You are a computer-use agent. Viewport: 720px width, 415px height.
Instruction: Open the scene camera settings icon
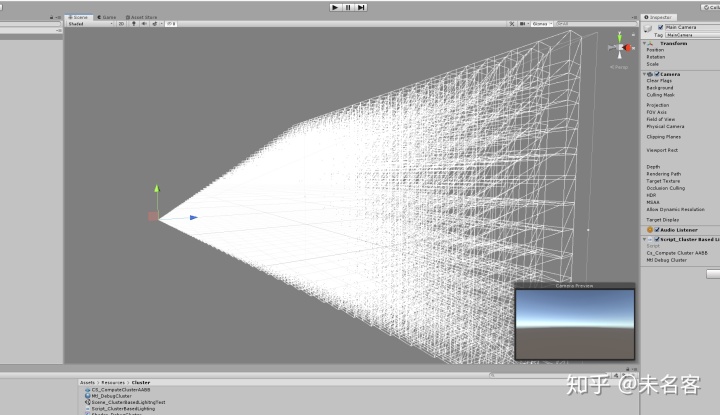(x=523, y=23)
